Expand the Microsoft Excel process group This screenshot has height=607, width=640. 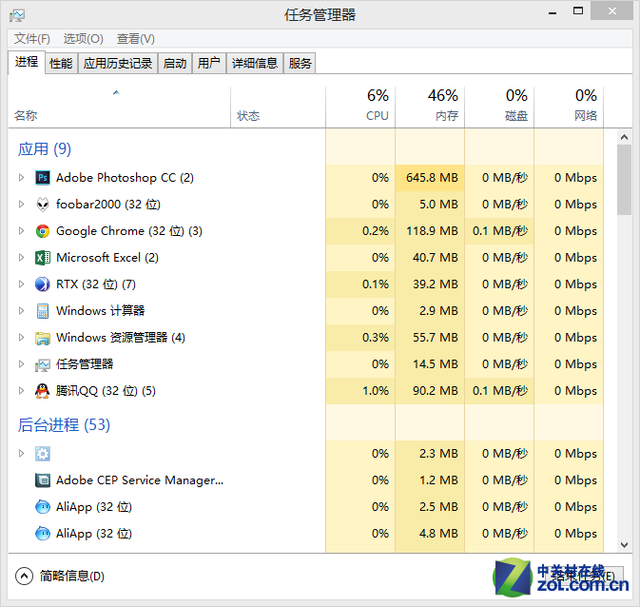click(21, 258)
